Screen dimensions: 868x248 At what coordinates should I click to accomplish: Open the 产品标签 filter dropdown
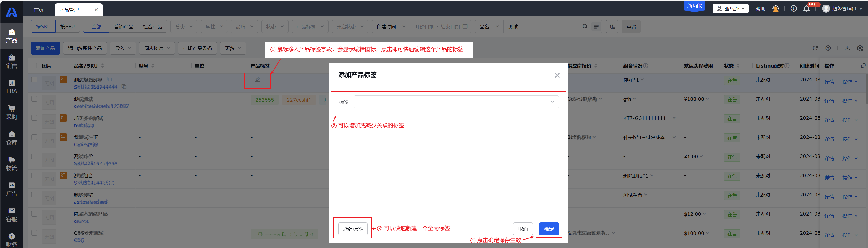click(310, 27)
